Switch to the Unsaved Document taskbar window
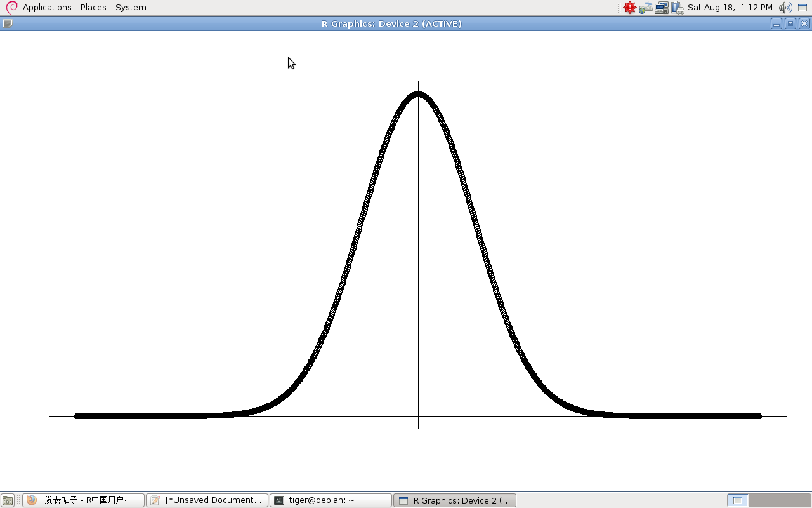The height and width of the screenshot is (508, 812). pyautogui.click(x=207, y=500)
